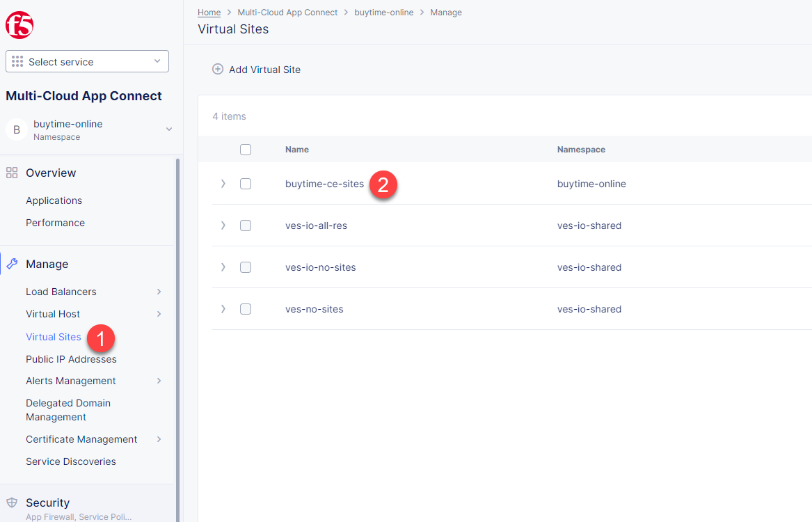Click the Home breadcrumb link
The image size is (812, 522).
coord(209,13)
